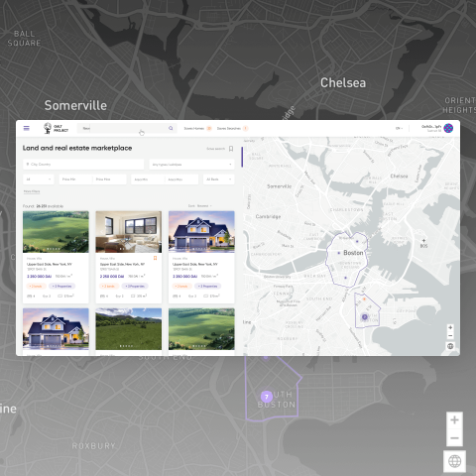Image resolution: width=476 pixels, height=476 pixels.
Task: Click the City, Country location field
Action: pyautogui.click(x=83, y=165)
